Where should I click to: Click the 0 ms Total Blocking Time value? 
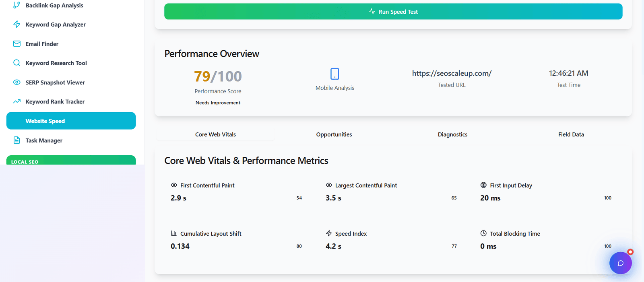(x=488, y=246)
